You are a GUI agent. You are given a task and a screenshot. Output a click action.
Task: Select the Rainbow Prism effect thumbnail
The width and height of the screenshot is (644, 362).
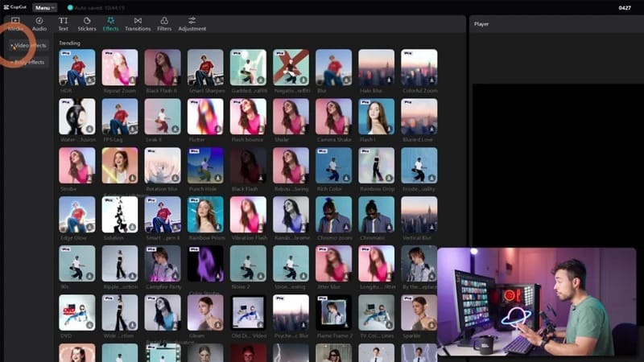pyautogui.click(x=205, y=214)
